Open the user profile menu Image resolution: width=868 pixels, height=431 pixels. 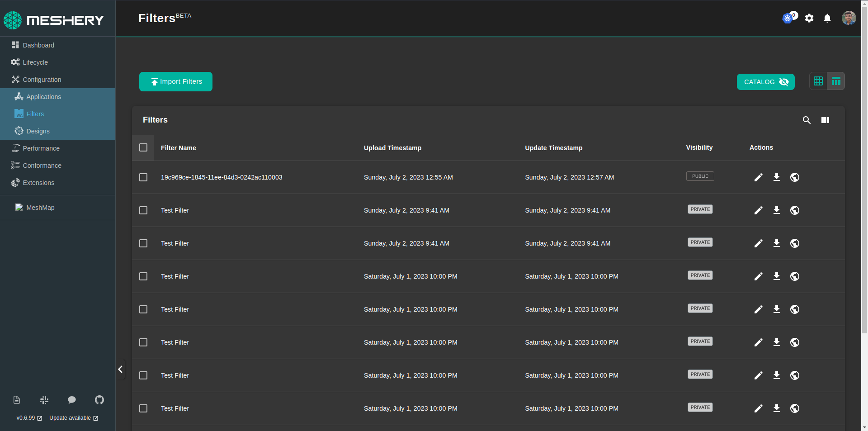pyautogui.click(x=849, y=18)
